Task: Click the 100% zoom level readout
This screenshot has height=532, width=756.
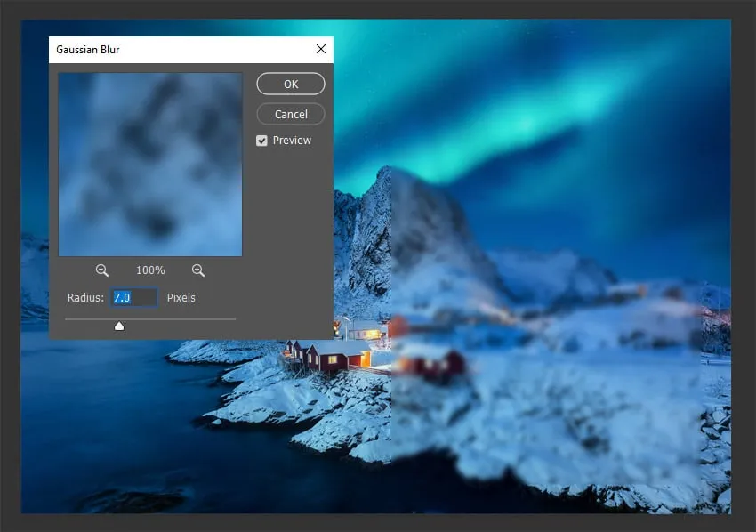Action: click(150, 270)
